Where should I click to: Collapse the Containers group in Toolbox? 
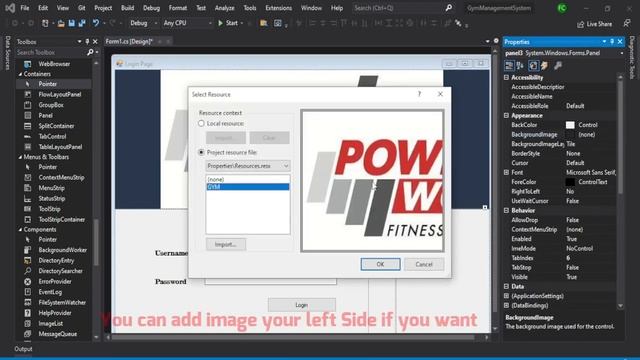click(20, 74)
